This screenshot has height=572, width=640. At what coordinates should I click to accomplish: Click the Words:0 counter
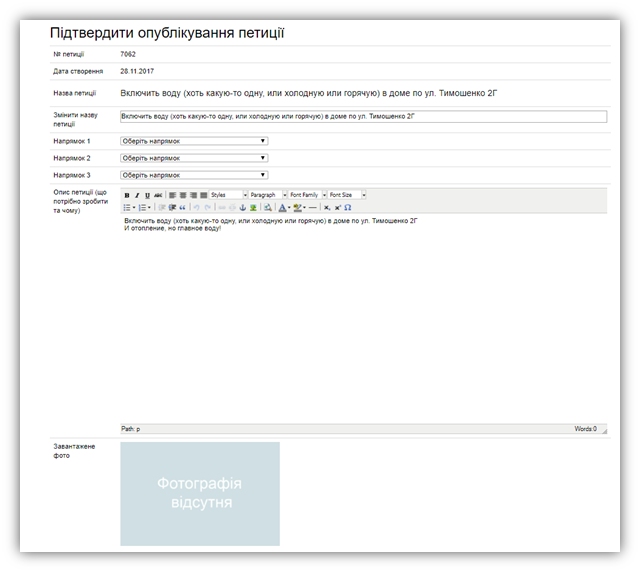point(585,429)
